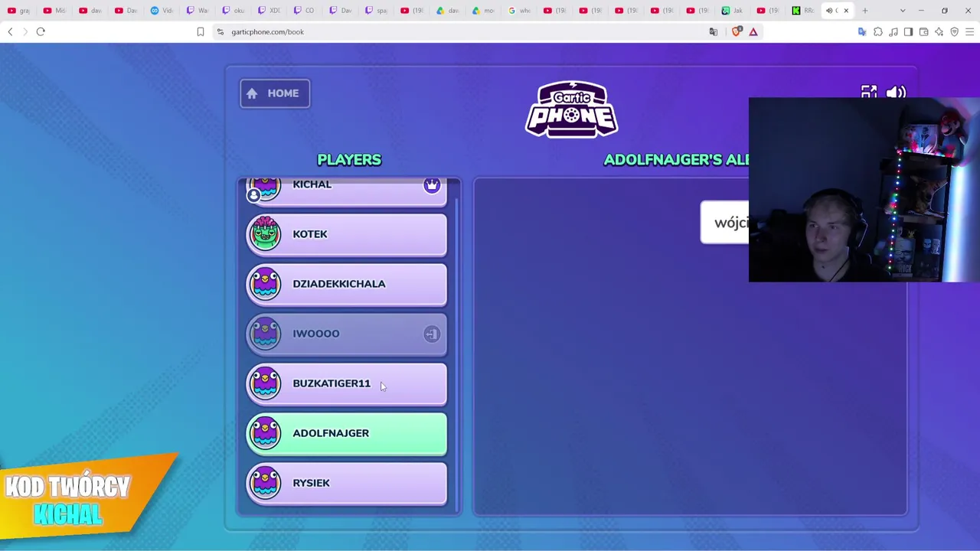The height and width of the screenshot is (551, 980).
Task: Click KOTEK's green monster avatar
Action: 265,233
